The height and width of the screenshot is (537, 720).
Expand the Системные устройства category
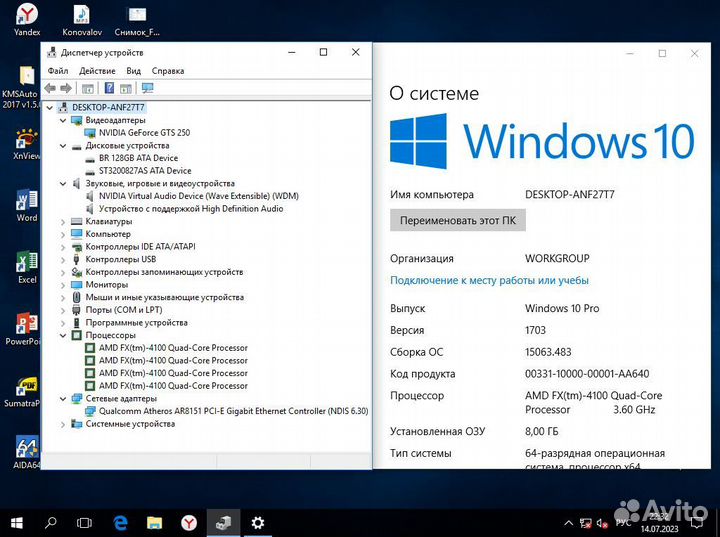click(63, 424)
